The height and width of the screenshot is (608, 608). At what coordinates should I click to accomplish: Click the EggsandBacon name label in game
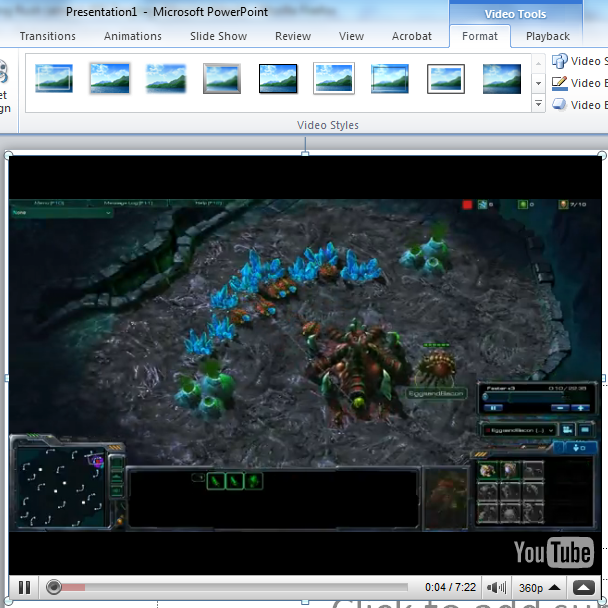click(436, 393)
